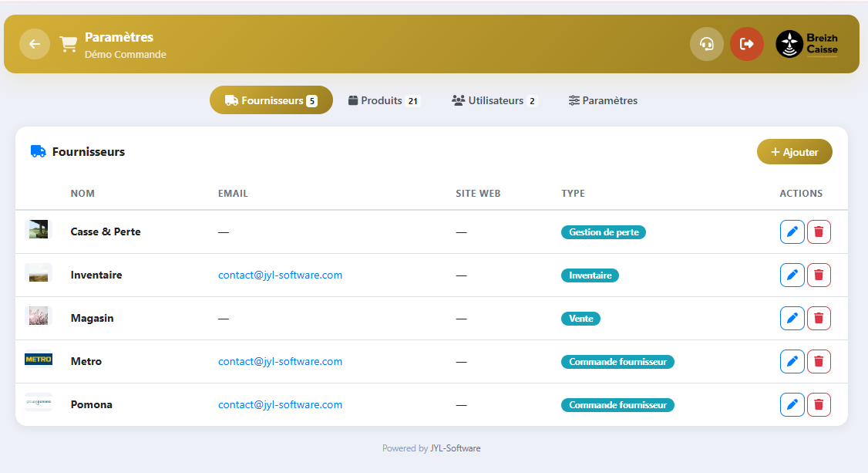
Task: Edit the Casse & Perte supplier
Action: 792,231
